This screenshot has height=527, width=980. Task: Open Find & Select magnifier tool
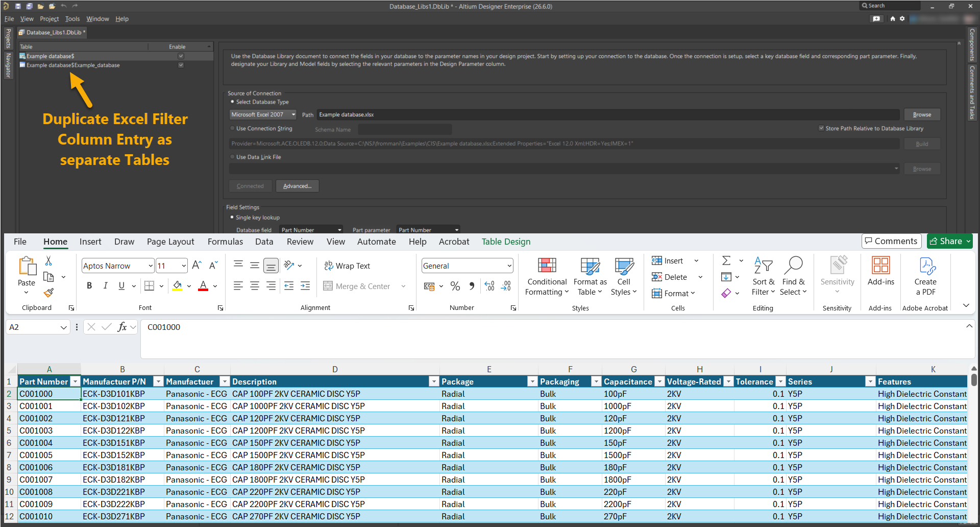click(793, 276)
